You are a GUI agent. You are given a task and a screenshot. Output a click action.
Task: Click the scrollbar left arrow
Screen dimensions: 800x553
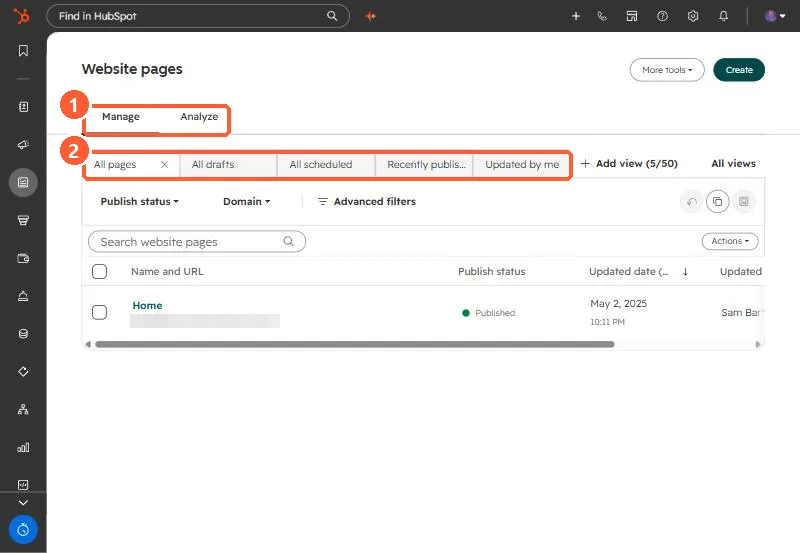[x=88, y=344]
